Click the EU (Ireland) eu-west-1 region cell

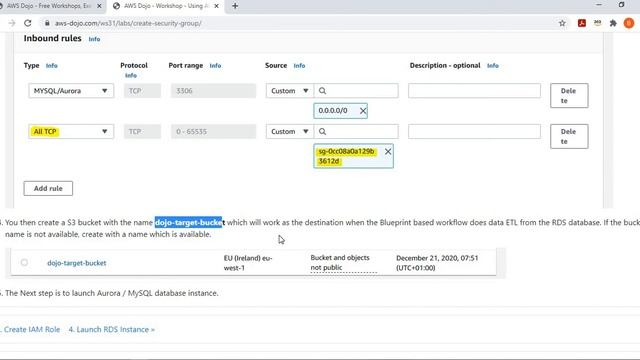[248, 263]
